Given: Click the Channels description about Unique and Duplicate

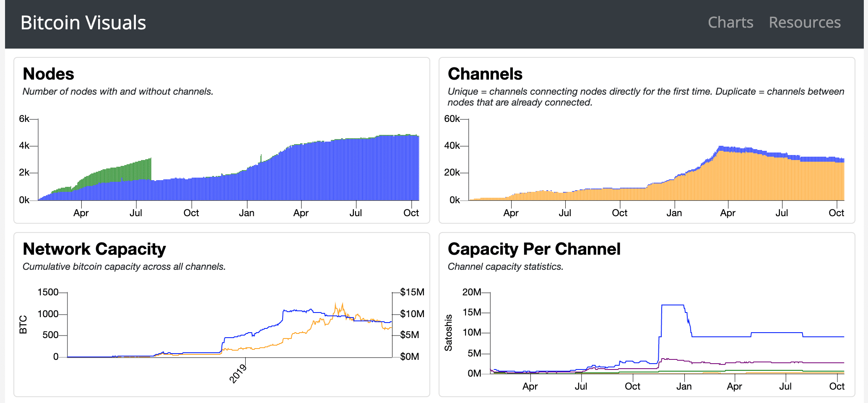Looking at the screenshot, I should coord(646,97).
